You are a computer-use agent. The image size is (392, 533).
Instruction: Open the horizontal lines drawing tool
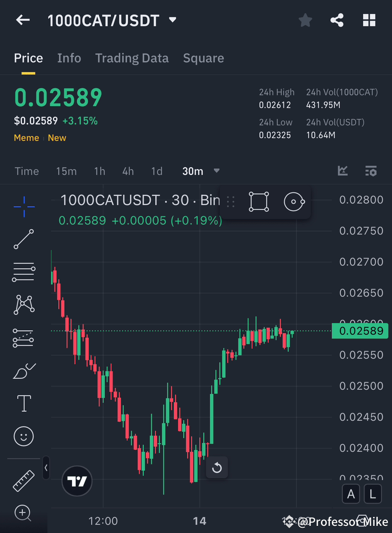(24, 272)
